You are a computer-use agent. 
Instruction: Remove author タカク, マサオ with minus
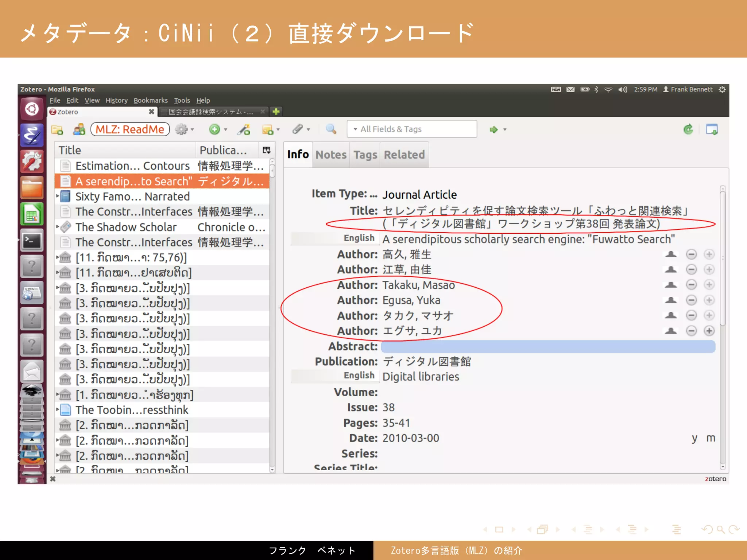pos(691,315)
